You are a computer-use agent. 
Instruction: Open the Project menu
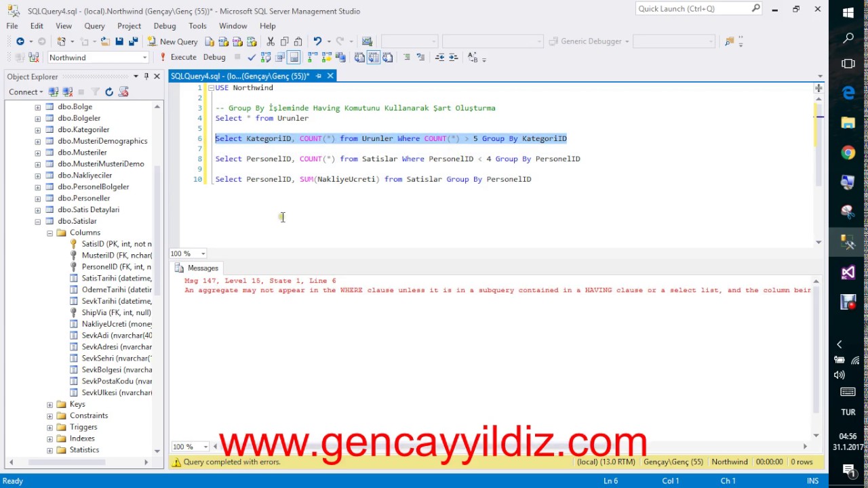click(x=129, y=26)
